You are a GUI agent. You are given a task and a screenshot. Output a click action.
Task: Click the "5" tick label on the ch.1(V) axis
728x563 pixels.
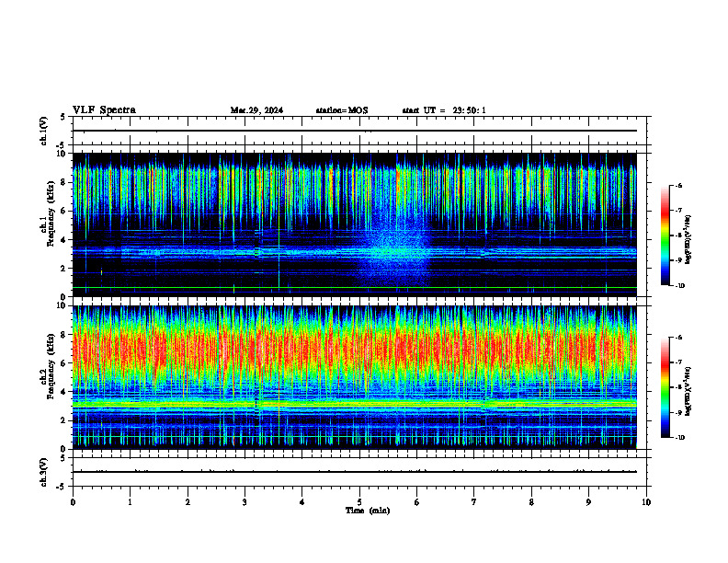pos(64,117)
